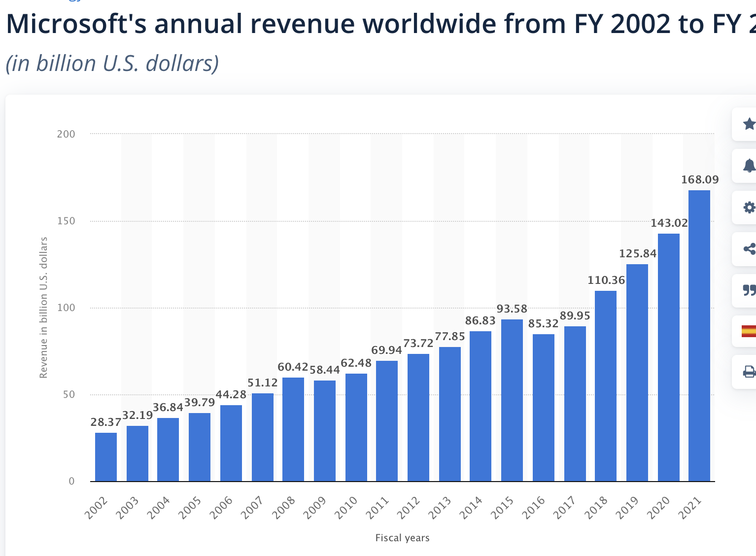Click the x-axis label 2015
Screen dimensions: 756x556
pyautogui.click(x=502, y=508)
